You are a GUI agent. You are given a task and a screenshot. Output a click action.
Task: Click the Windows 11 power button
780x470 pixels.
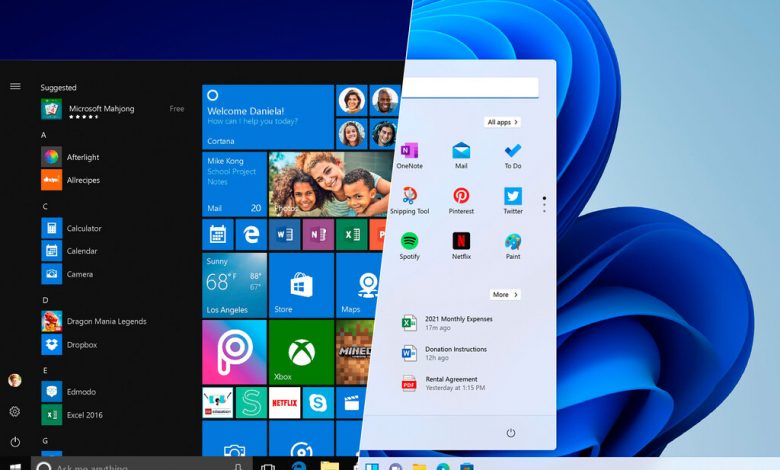(x=511, y=433)
